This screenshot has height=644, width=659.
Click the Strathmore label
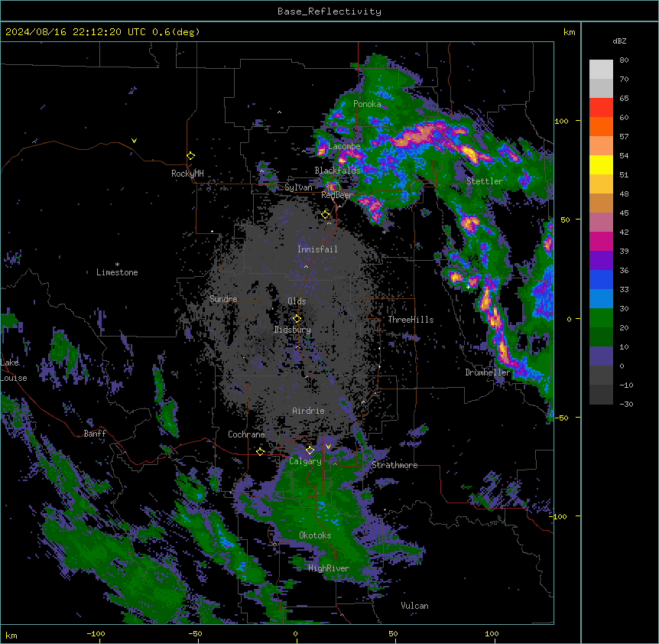click(394, 465)
